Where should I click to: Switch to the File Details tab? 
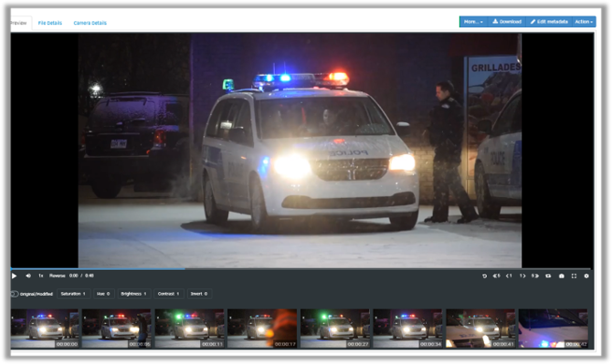(x=50, y=23)
